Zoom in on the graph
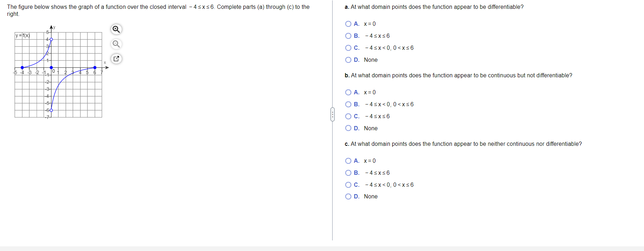Image resolution: width=644 pixels, height=251 pixels. click(x=116, y=29)
